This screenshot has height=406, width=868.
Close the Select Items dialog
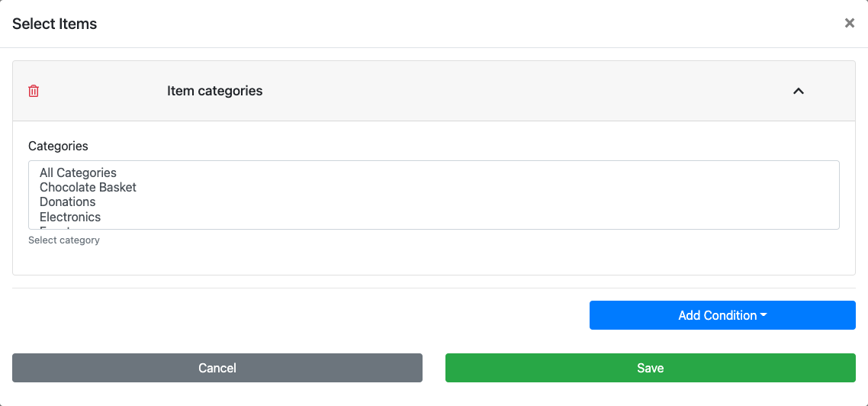click(x=849, y=24)
